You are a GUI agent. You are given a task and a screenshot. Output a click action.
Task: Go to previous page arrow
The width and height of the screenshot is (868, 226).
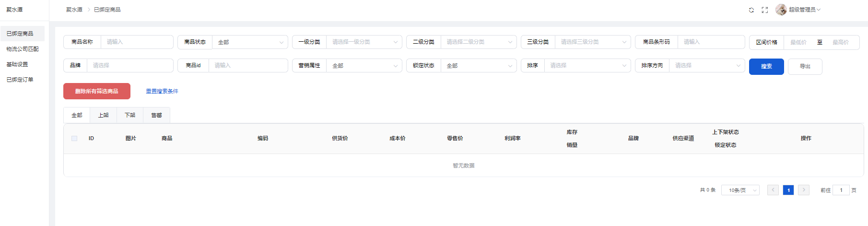773,190
